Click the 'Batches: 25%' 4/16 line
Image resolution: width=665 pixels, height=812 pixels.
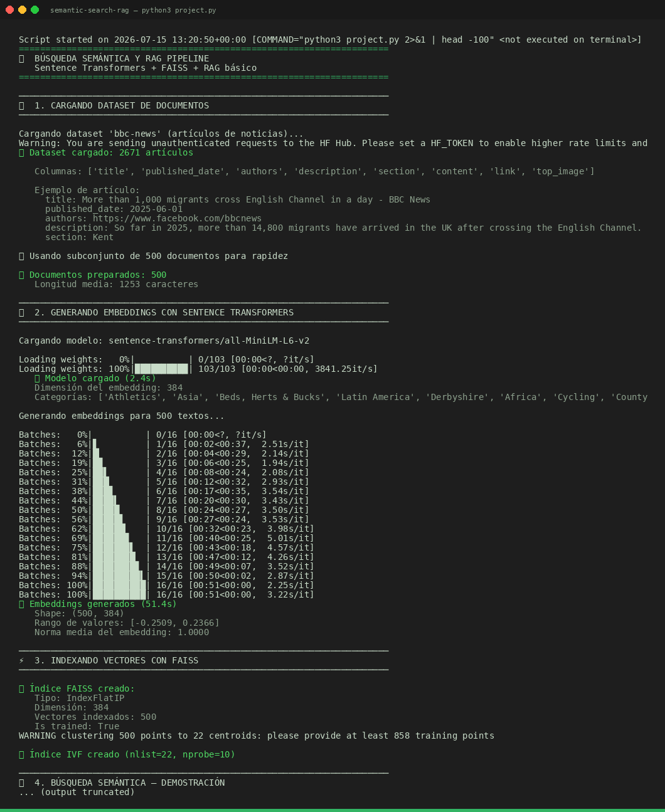point(164,472)
